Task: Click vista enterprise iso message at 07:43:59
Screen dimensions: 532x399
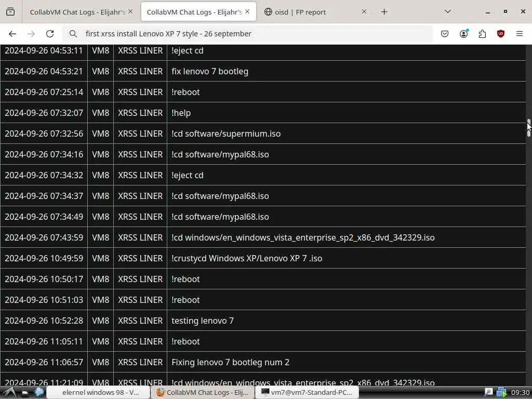Action: [x=303, y=237]
